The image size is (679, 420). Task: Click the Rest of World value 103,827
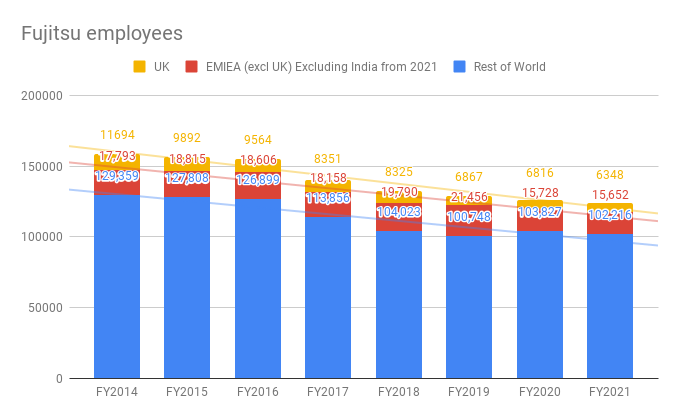point(540,212)
